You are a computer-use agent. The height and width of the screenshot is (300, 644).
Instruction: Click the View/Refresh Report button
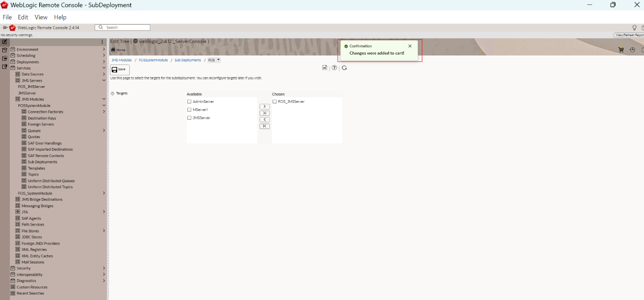[x=629, y=35]
